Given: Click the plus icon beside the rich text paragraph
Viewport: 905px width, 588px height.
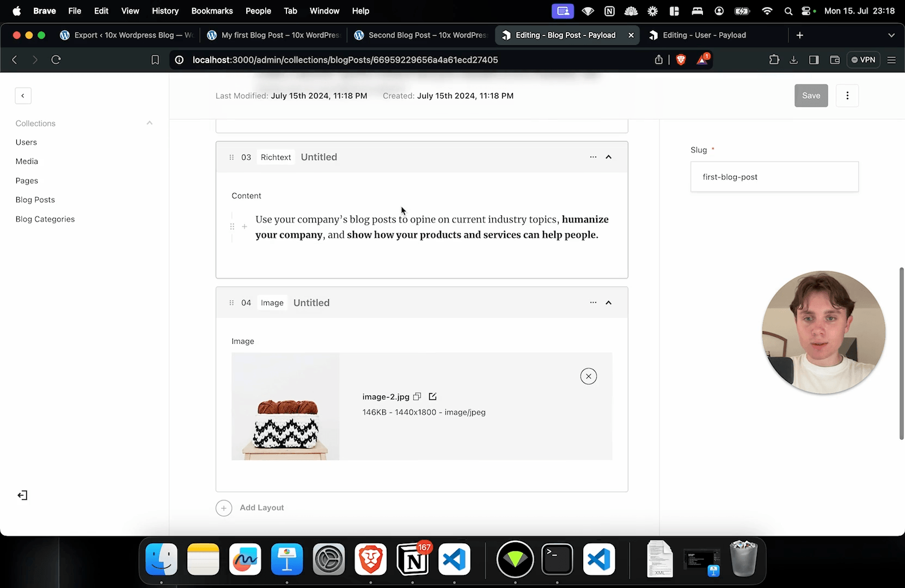Looking at the screenshot, I should pyautogui.click(x=244, y=226).
